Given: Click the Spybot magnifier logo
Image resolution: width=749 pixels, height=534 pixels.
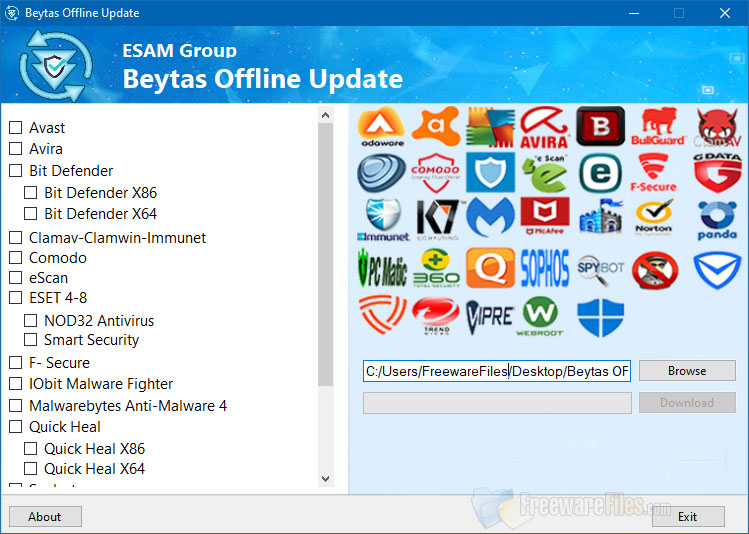Looking at the screenshot, I should pyautogui.click(x=600, y=269).
